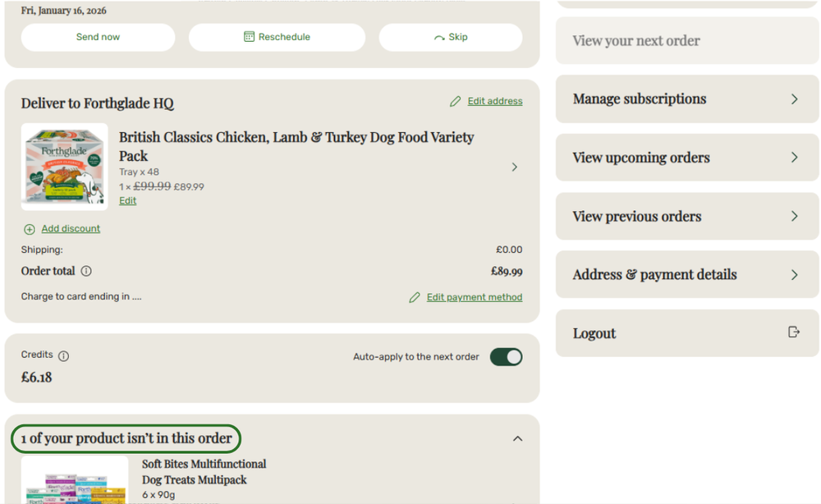The image size is (821, 504).
Task: Click the skip arrow icon on the Skip button
Action: 438,37
